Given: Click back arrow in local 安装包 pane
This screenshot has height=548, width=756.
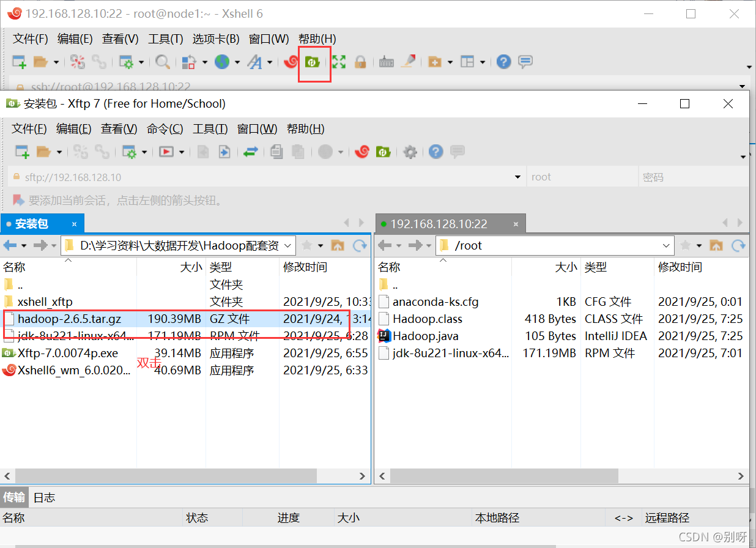Looking at the screenshot, I should click(10, 245).
